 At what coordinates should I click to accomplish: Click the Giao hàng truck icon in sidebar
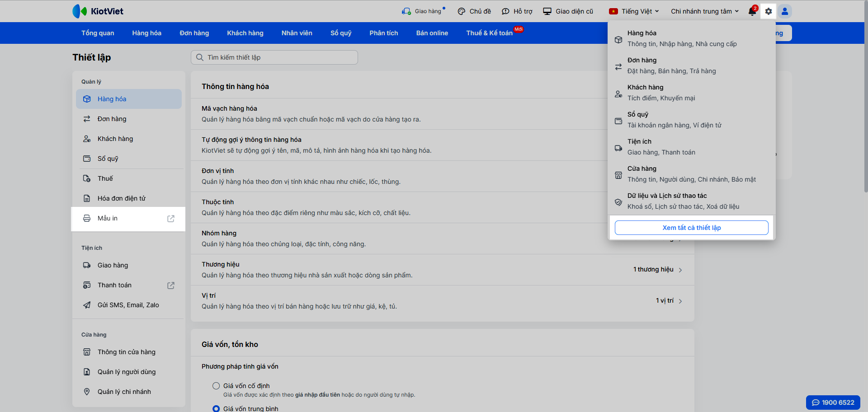tap(87, 265)
